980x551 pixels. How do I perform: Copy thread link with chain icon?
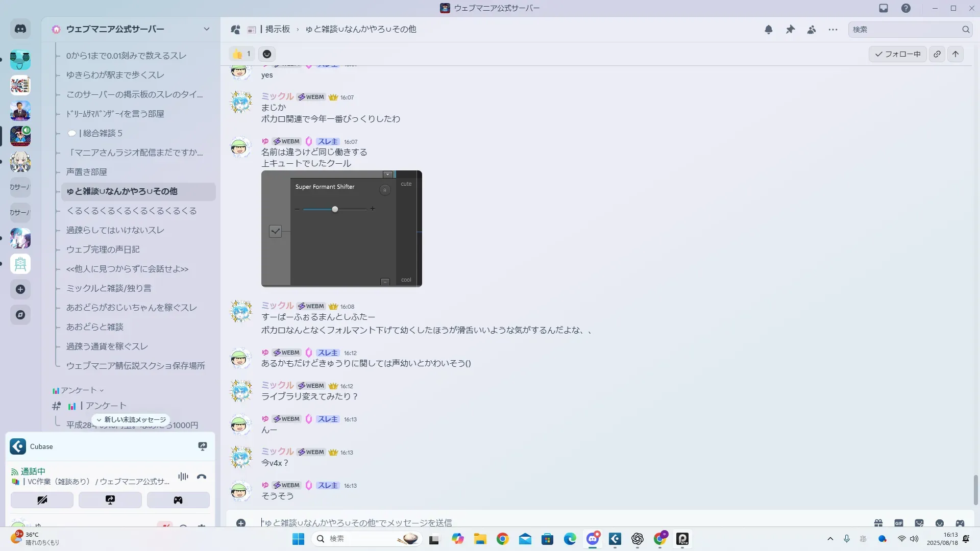(x=937, y=54)
